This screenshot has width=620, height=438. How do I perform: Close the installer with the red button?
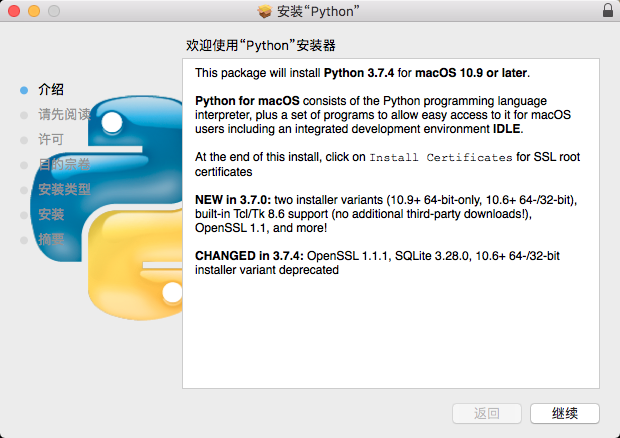[x=14, y=11]
